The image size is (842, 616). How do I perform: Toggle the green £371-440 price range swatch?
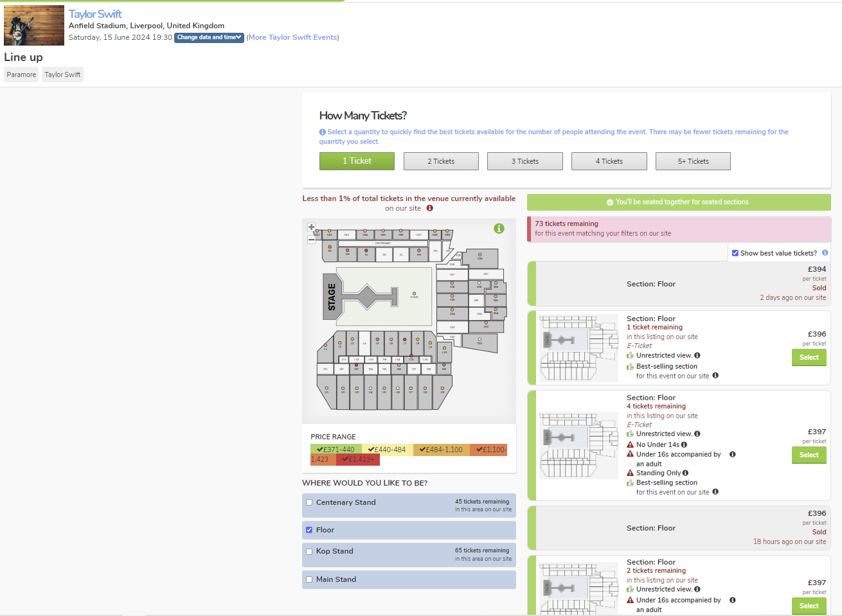(x=336, y=450)
